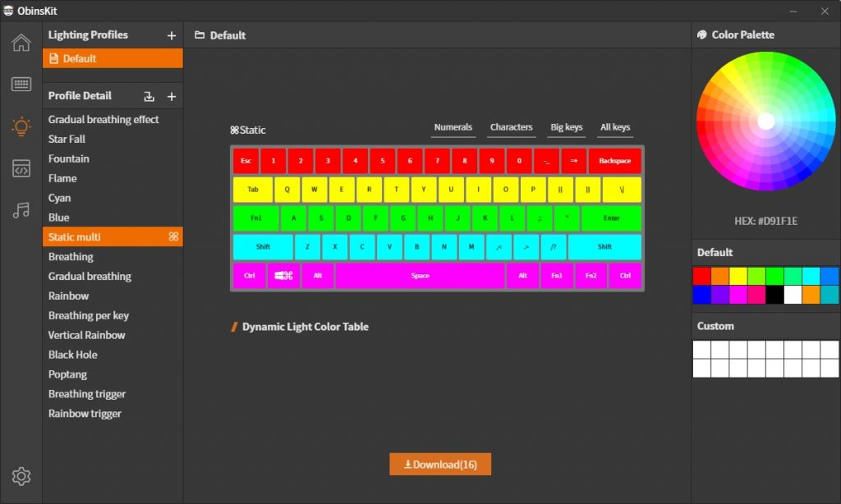Select the Rainbow lighting effect

pyautogui.click(x=69, y=296)
